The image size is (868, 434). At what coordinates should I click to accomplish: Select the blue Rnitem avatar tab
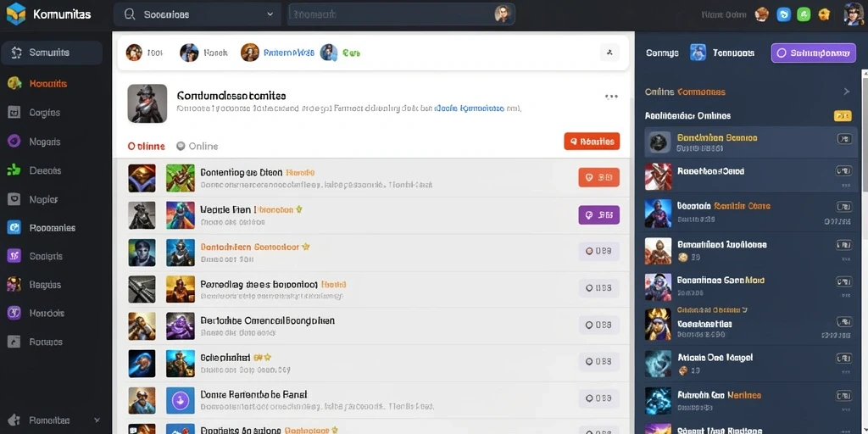pyautogui.click(x=278, y=53)
